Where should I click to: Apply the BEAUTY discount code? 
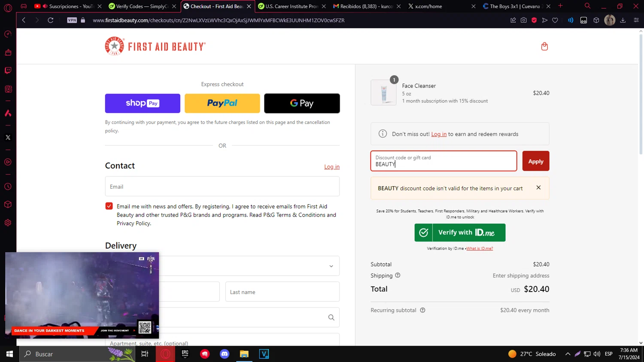click(536, 161)
